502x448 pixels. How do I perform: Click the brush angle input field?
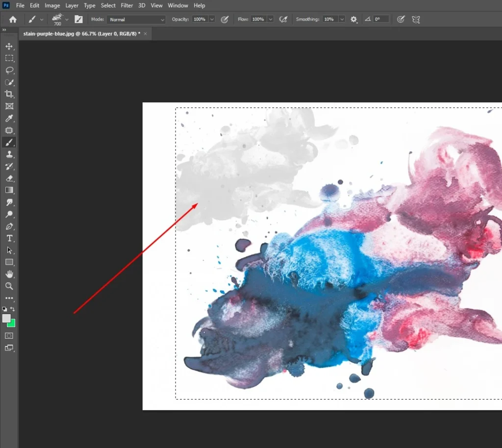click(381, 19)
